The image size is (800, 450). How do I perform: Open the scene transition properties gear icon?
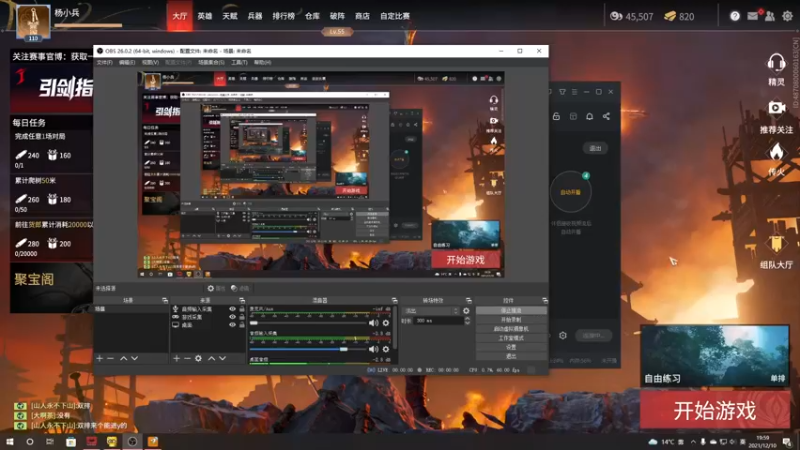tap(466, 310)
